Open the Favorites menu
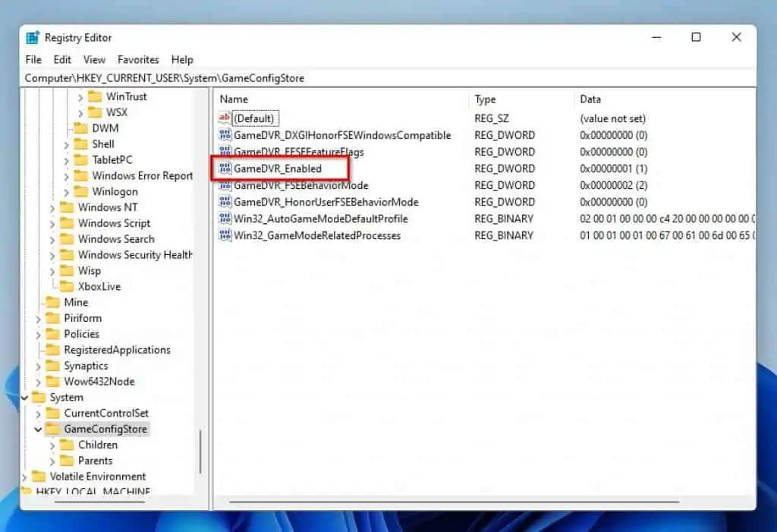 [x=138, y=59]
